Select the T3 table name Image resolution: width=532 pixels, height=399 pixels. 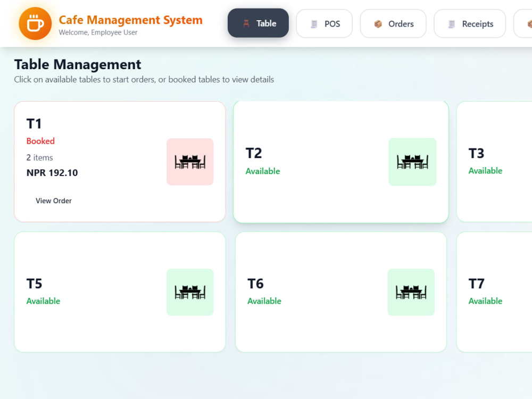(x=476, y=153)
